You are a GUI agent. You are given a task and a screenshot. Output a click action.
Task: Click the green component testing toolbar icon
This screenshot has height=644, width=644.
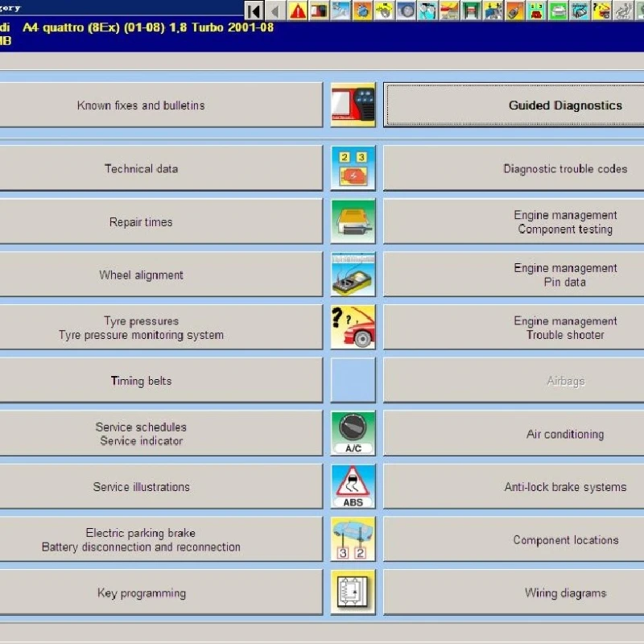[x=559, y=10]
